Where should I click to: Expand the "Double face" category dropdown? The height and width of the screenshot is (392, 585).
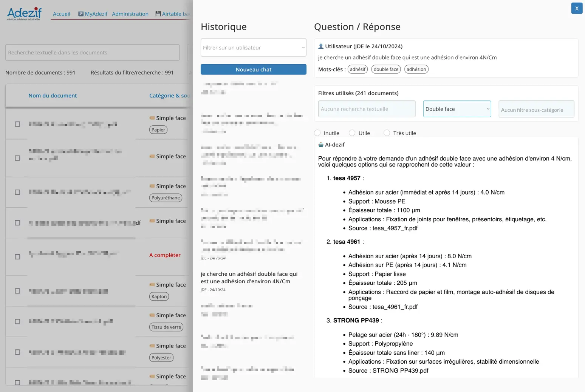(x=457, y=109)
